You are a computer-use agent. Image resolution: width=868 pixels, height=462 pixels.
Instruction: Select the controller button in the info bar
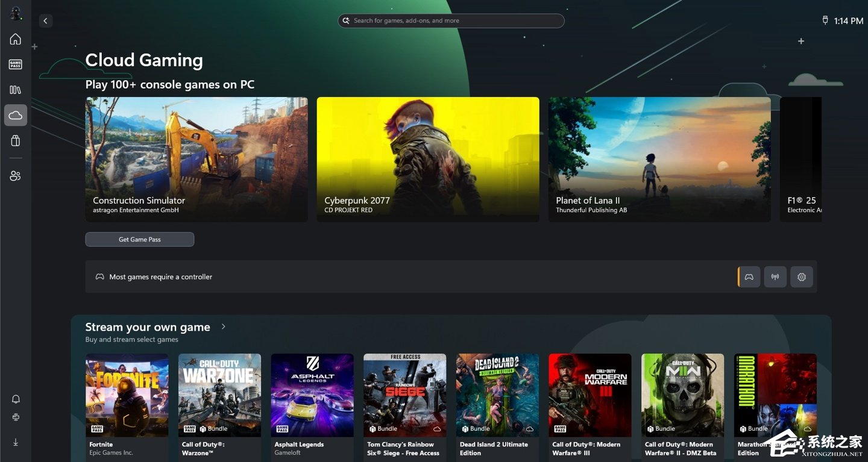coord(749,277)
